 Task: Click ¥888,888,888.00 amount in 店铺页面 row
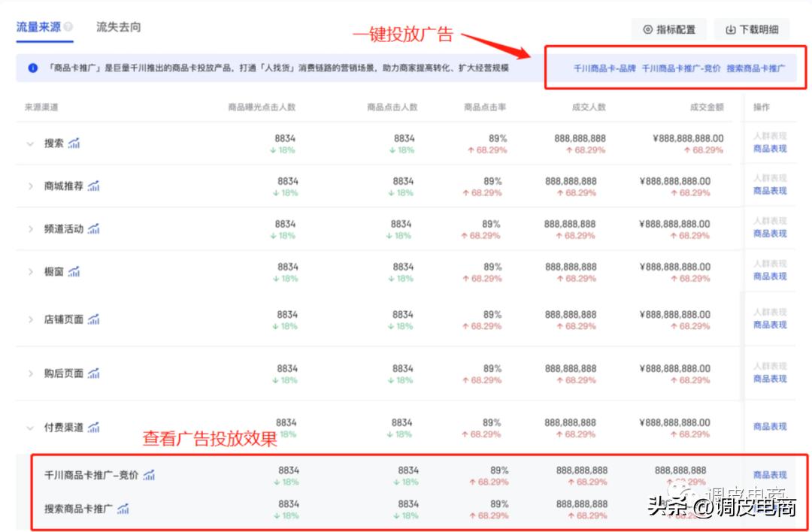coord(675,315)
